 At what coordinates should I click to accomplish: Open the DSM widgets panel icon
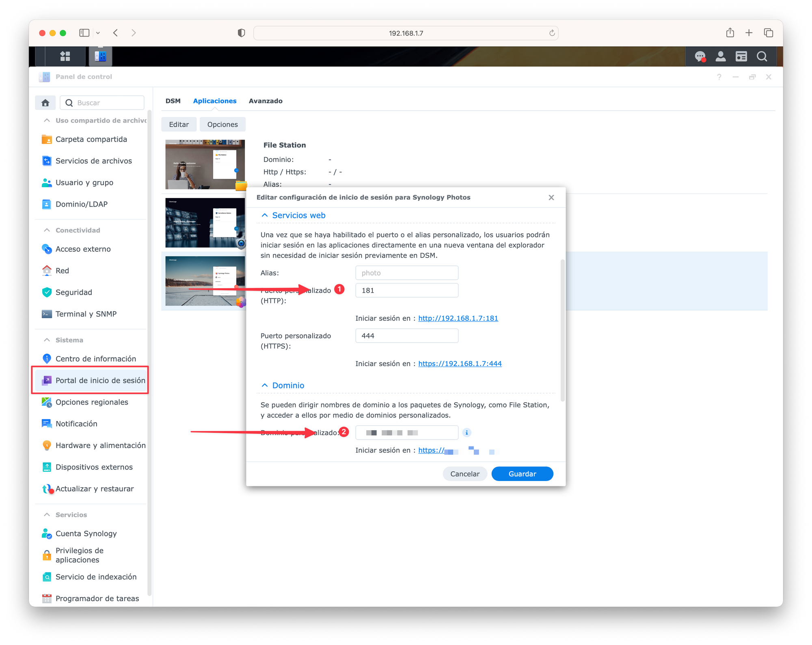tap(741, 56)
